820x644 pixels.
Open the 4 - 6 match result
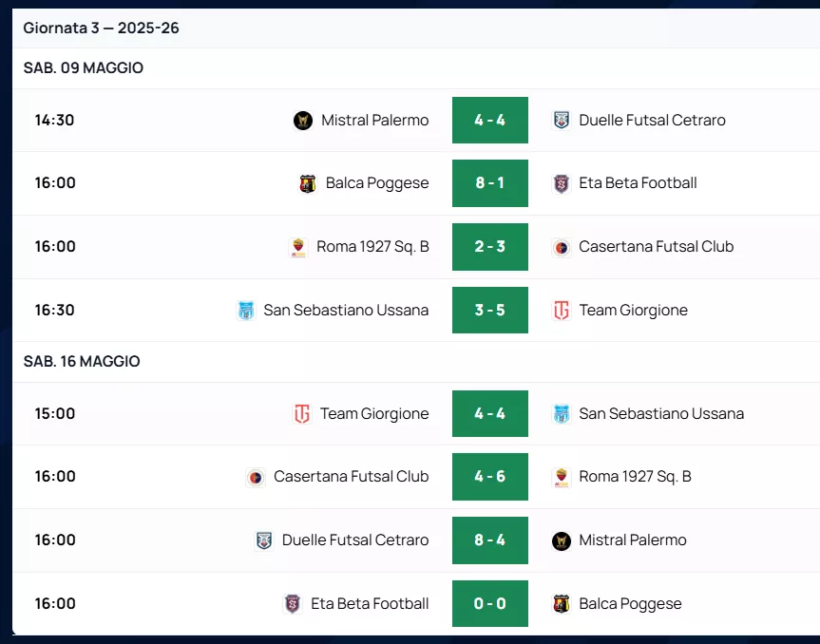[x=490, y=477]
